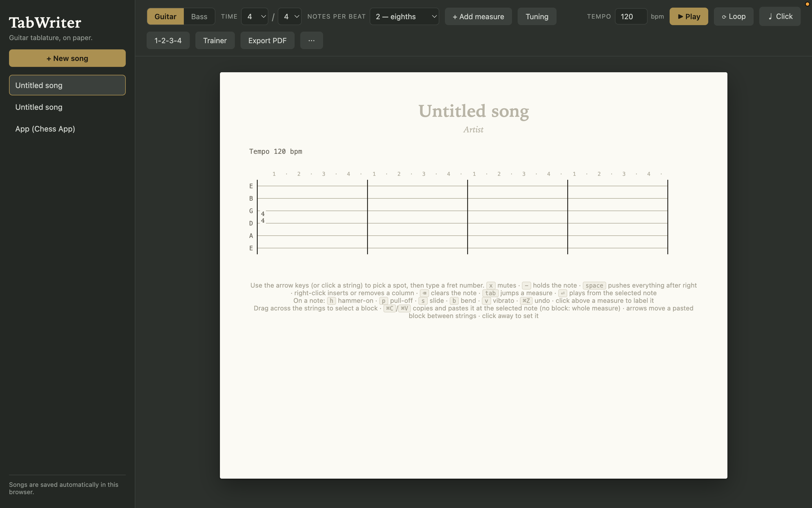This screenshot has width=812, height=508.
Task: Click the low E string label
Action: click(251, 248)
